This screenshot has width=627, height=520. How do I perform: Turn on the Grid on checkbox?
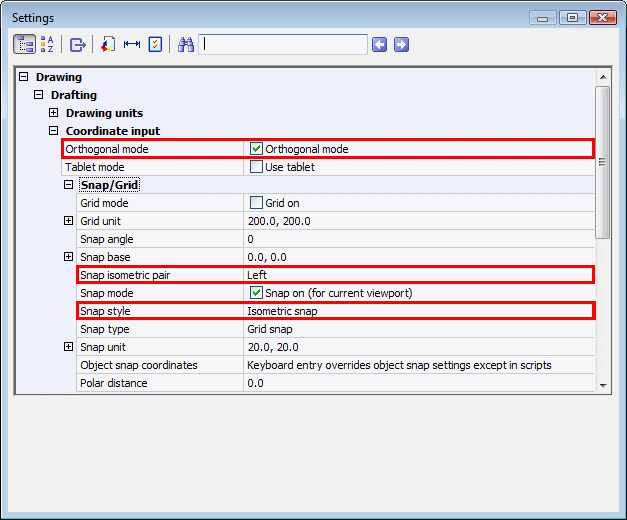click(x=256, y=203)
